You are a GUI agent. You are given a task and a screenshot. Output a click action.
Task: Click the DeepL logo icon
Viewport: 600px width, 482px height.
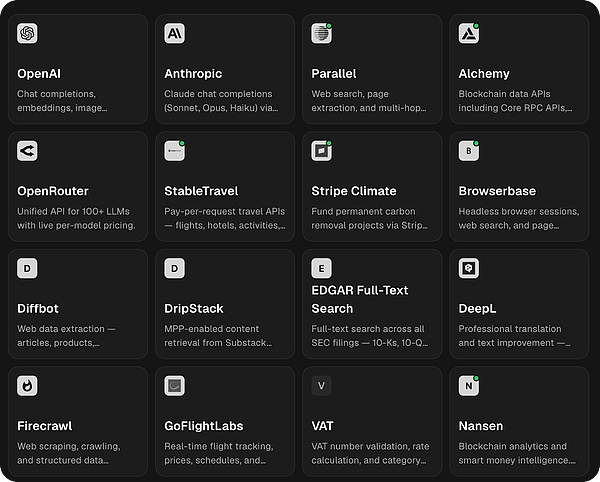468,268
